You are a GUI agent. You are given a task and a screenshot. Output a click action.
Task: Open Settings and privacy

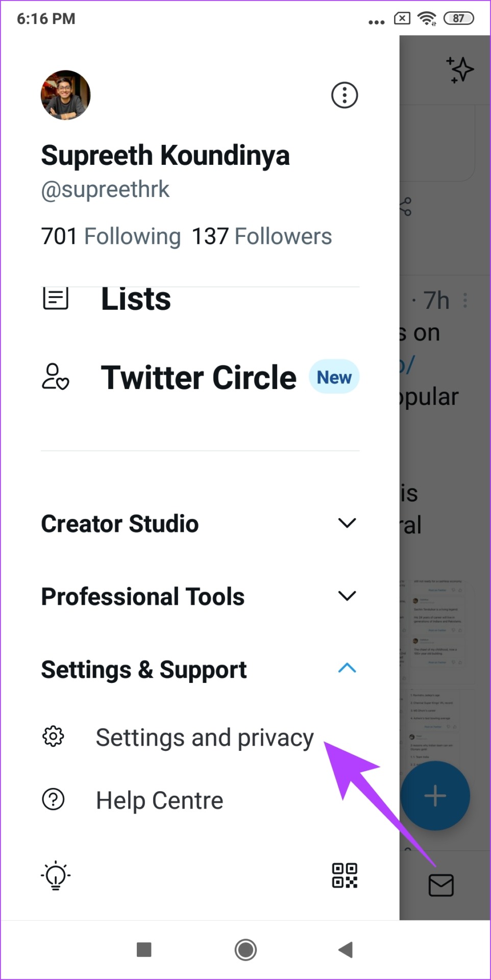(204, 738)
